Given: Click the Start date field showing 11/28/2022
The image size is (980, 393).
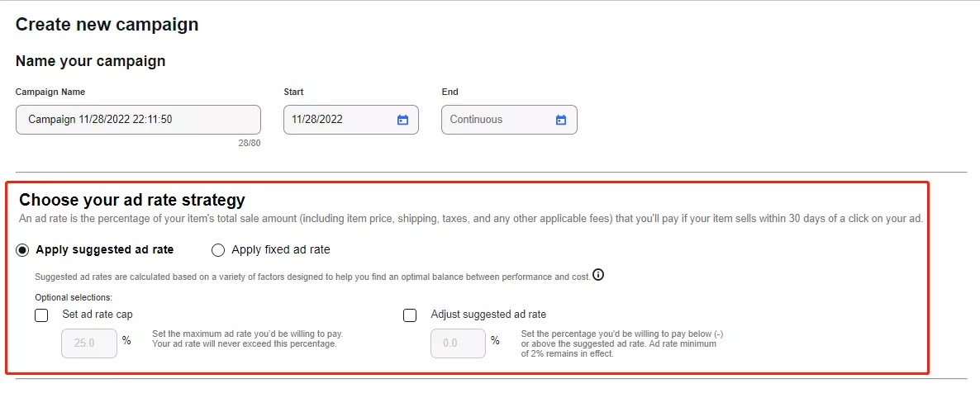Looking at the screenshot, I should click(339, 120).
